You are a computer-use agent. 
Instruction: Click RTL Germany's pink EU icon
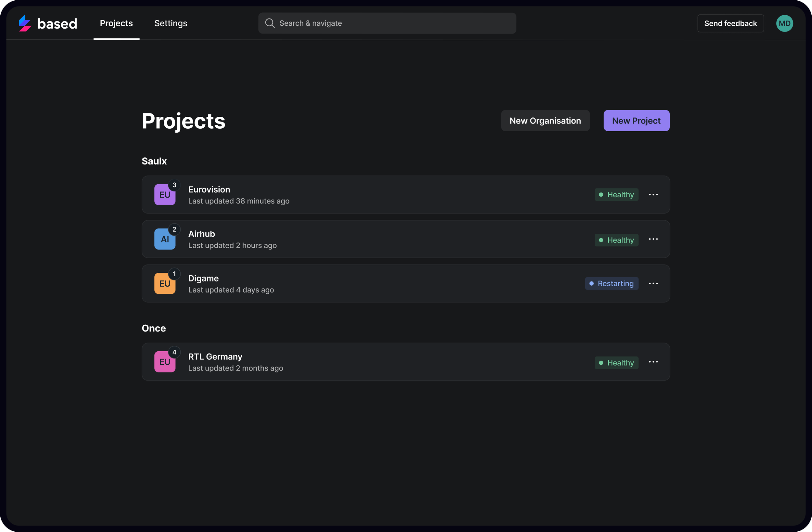pos(165,362)
